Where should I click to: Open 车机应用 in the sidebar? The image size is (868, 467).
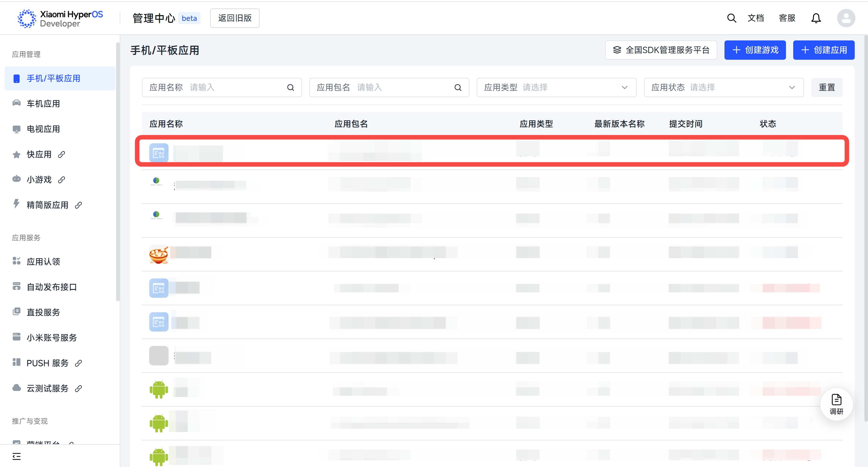pos(43,103)
